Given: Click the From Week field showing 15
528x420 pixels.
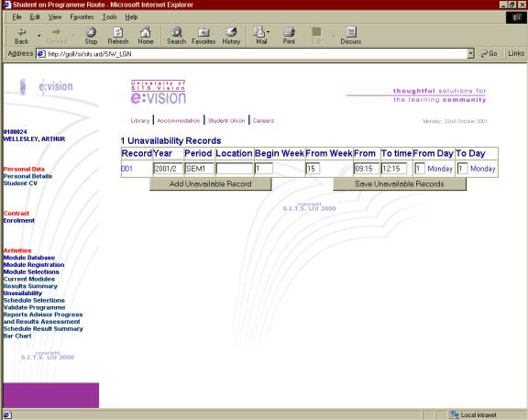Looking at the screenshot, I should [313, 169].
